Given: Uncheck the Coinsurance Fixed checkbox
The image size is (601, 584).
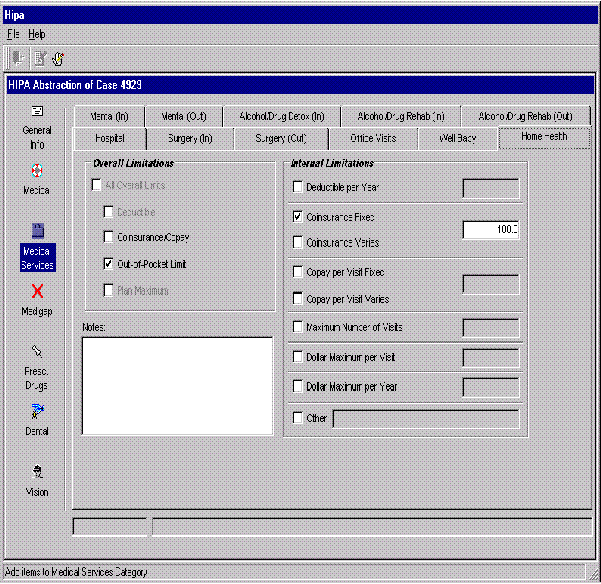Looking at the screenshot, I should click(x=297, y=216).
